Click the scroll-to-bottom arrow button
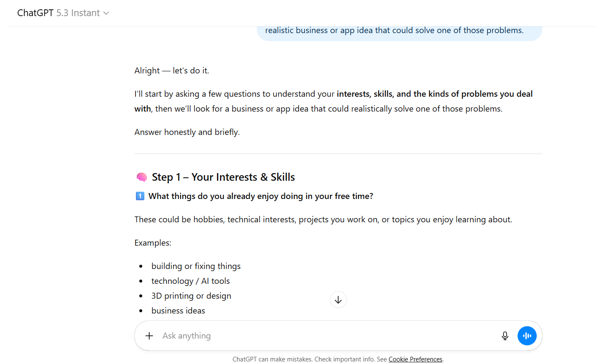The image size is (597, 364). tap(338, 300)
